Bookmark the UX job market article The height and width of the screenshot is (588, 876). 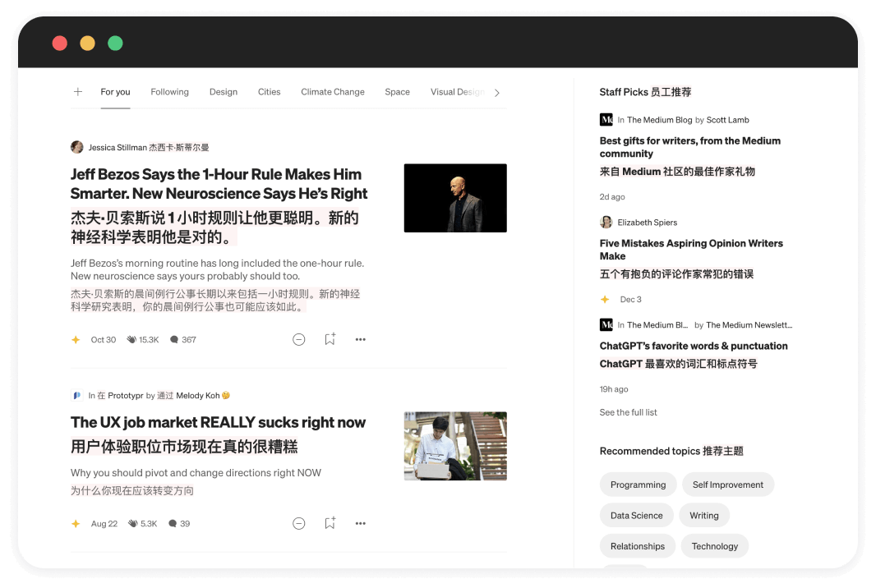tap(330, 522)
